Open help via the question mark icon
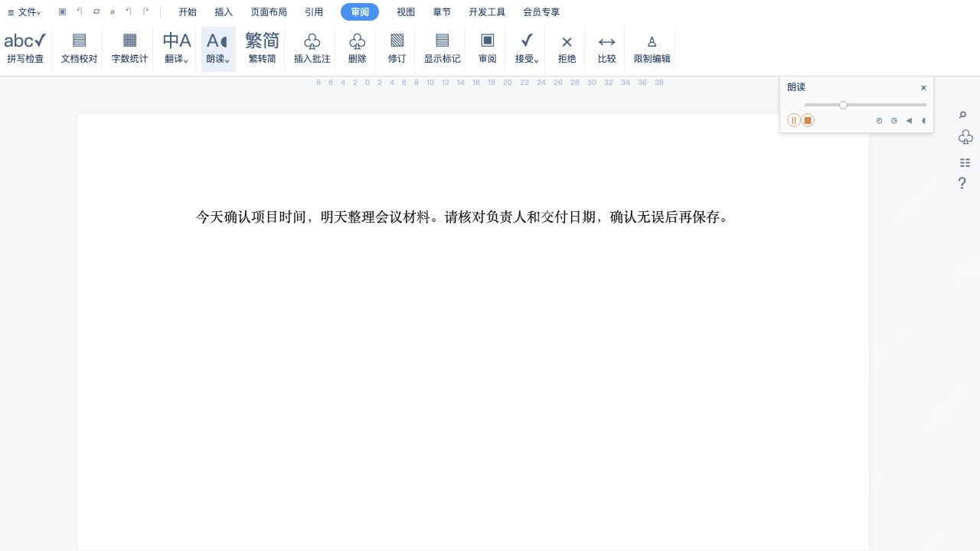Screen dimensions: 980x551 click(x=962, y=184)
